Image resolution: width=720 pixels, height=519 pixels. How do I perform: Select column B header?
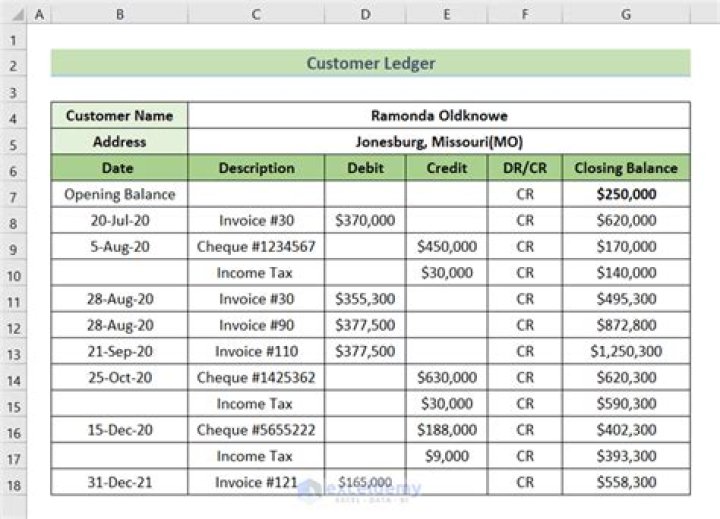pos(119,15)
